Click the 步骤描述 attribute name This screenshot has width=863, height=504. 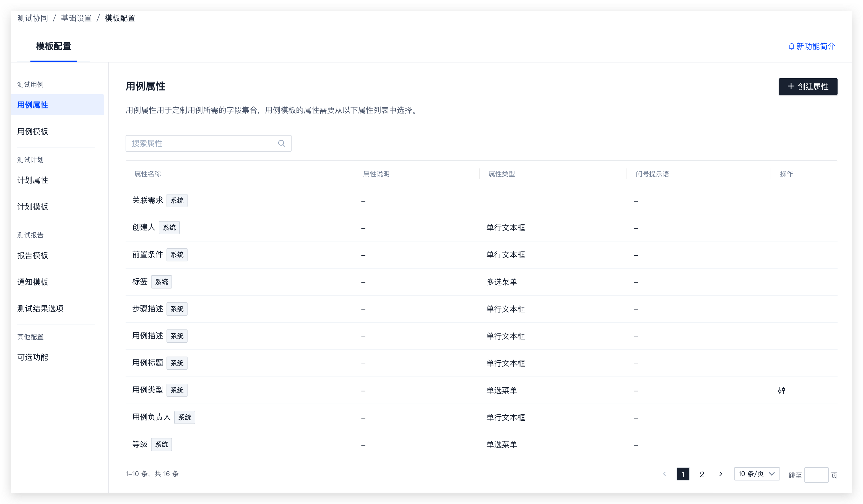pos(148,308)
